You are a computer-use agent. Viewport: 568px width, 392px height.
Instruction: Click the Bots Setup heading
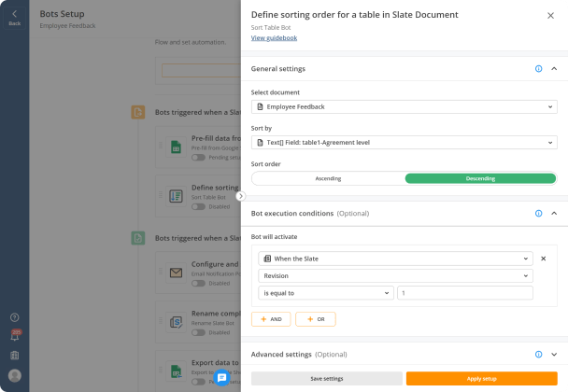62,14
